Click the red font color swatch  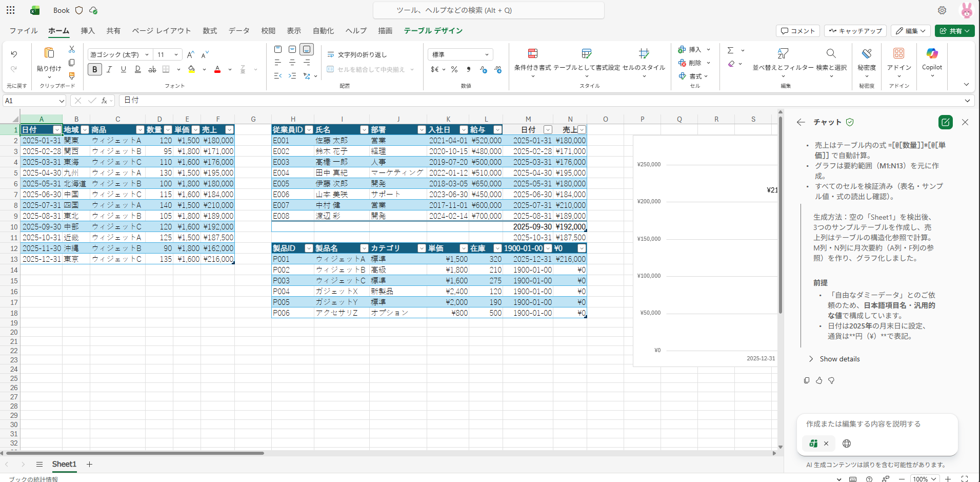[217, 69]
